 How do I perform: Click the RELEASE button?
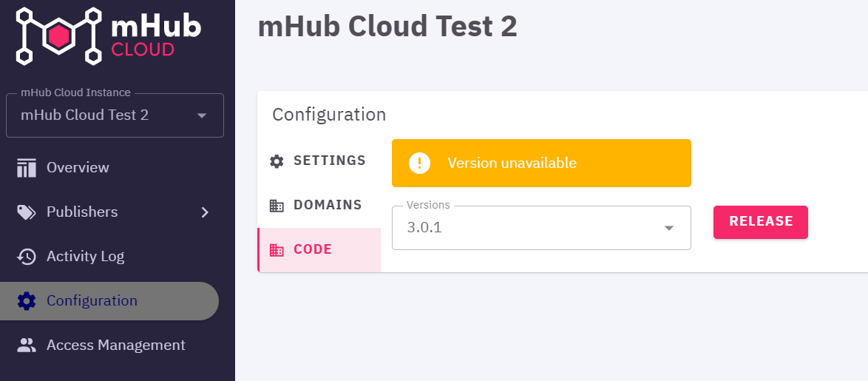coord(761,222)
